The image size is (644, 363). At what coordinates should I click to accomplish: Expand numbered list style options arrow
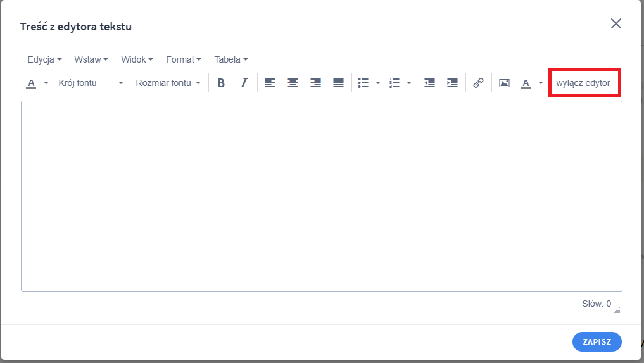[409, 83]
